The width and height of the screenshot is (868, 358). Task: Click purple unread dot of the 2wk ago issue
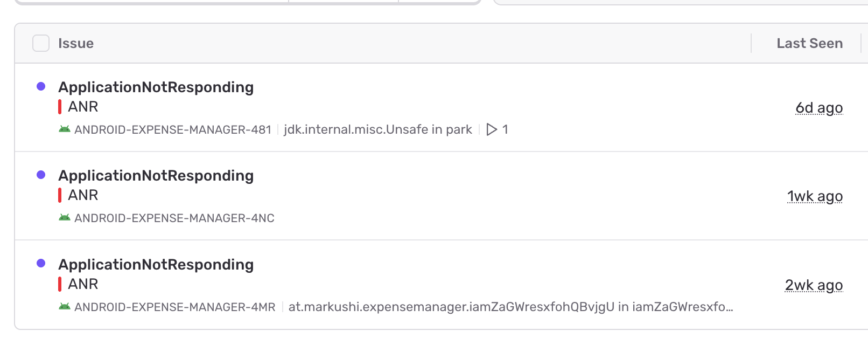41,264
